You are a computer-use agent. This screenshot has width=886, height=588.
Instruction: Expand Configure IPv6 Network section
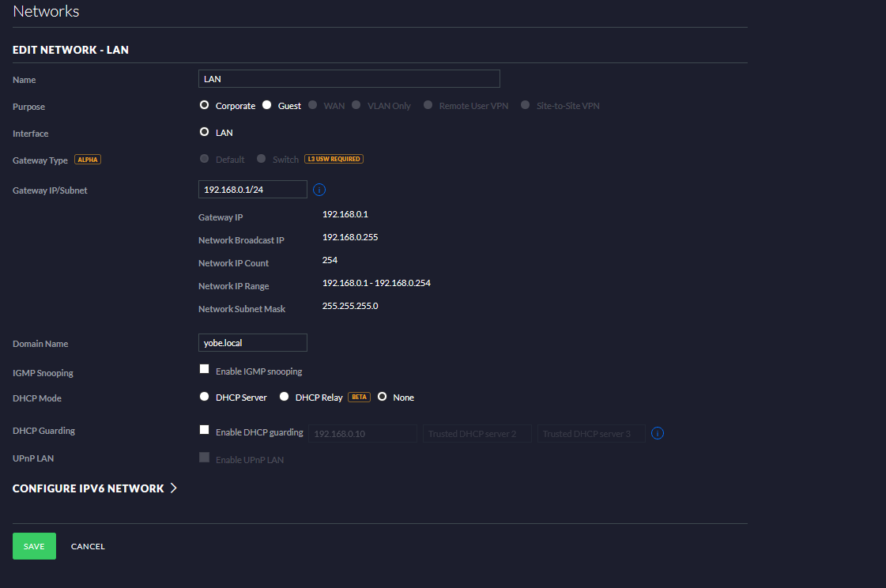coord(95,488)
